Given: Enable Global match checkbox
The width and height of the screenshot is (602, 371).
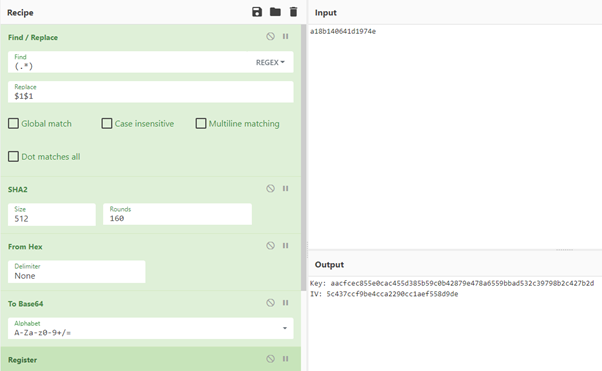Looking at the screenshot, I should point(13,123).
